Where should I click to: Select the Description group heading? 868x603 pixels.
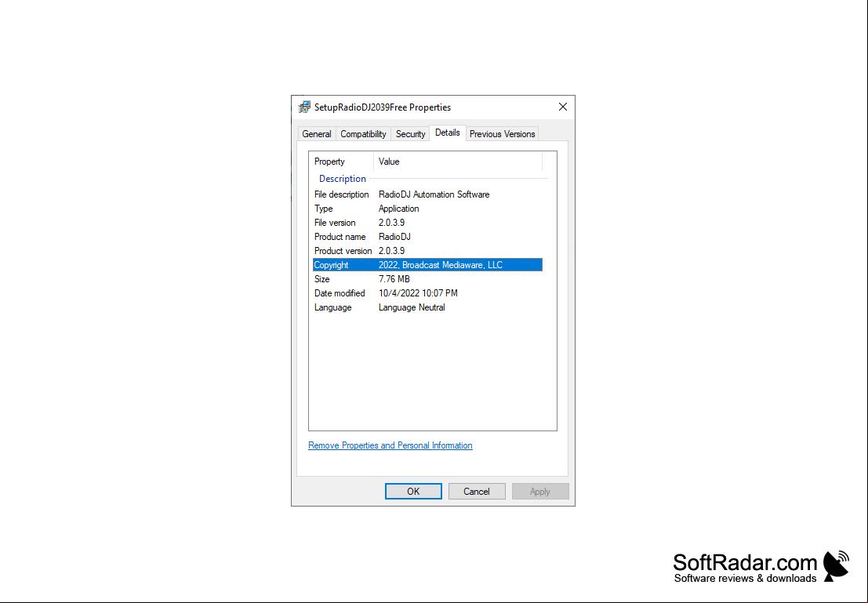click(342, 179)
